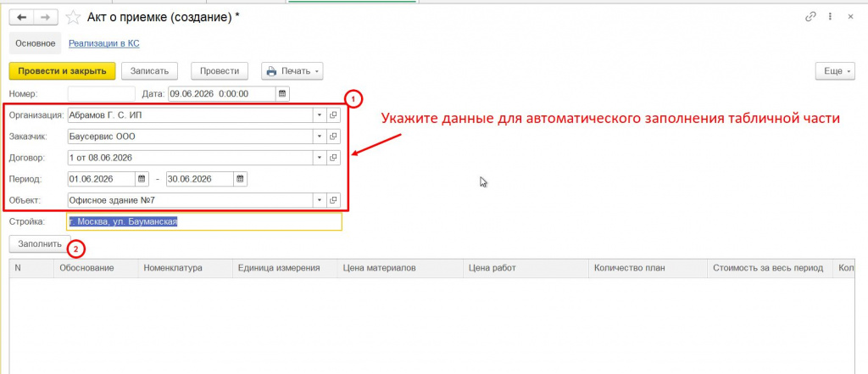
Task: Click Заполнить button
Action: tap(40, 243)
